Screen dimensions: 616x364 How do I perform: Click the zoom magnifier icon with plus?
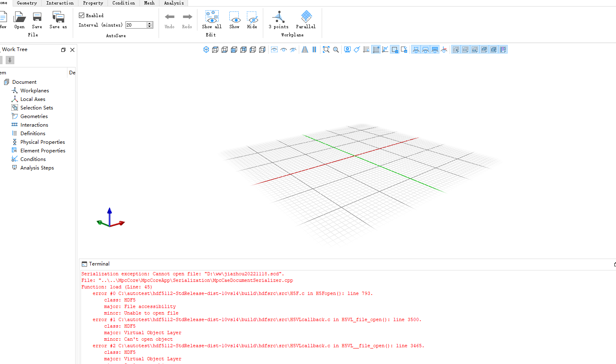point(336,49)
